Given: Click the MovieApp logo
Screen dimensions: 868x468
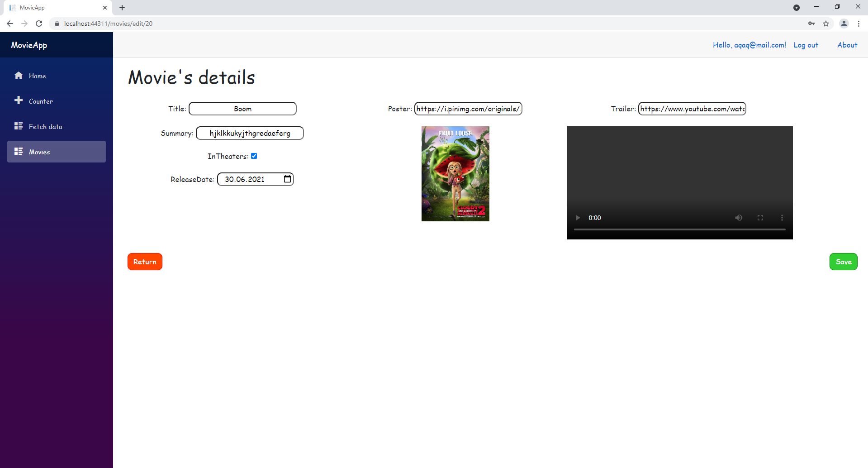Looking at the screenshot, I should pos(28,45).
